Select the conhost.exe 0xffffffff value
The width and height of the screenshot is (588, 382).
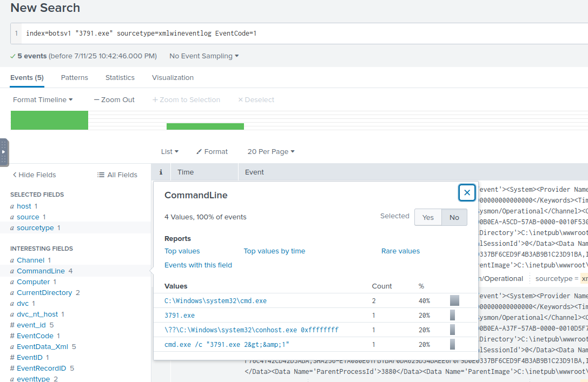click(x=252, y=330)
